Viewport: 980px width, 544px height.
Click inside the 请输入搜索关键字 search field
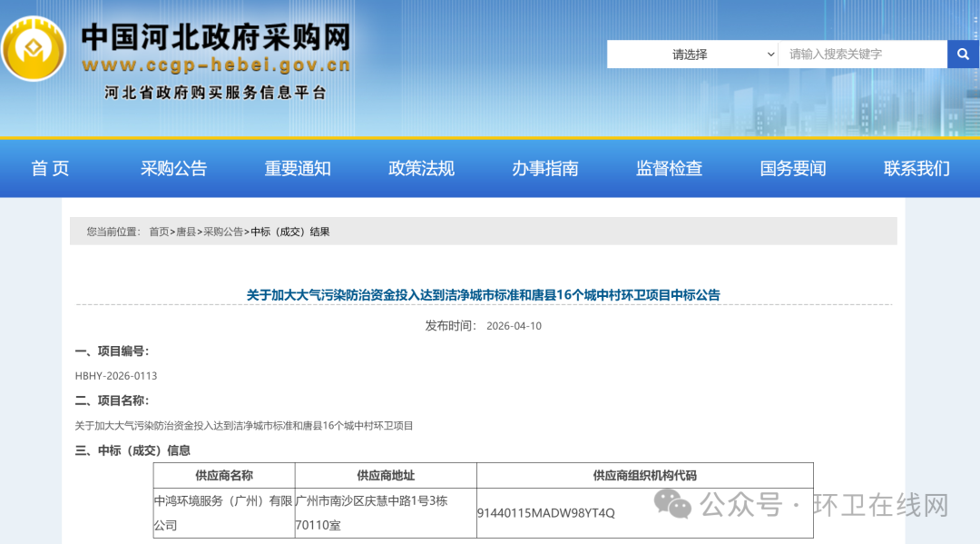[857, 54]
